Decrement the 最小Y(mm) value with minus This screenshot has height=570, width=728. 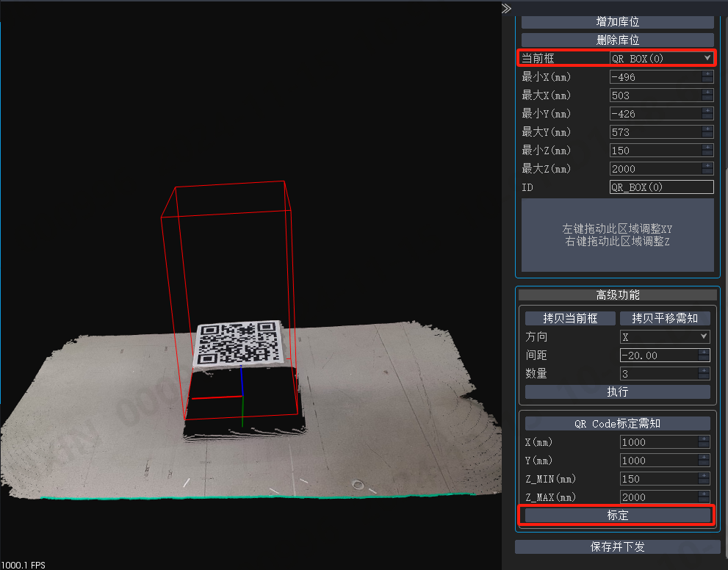click(707, 117)
